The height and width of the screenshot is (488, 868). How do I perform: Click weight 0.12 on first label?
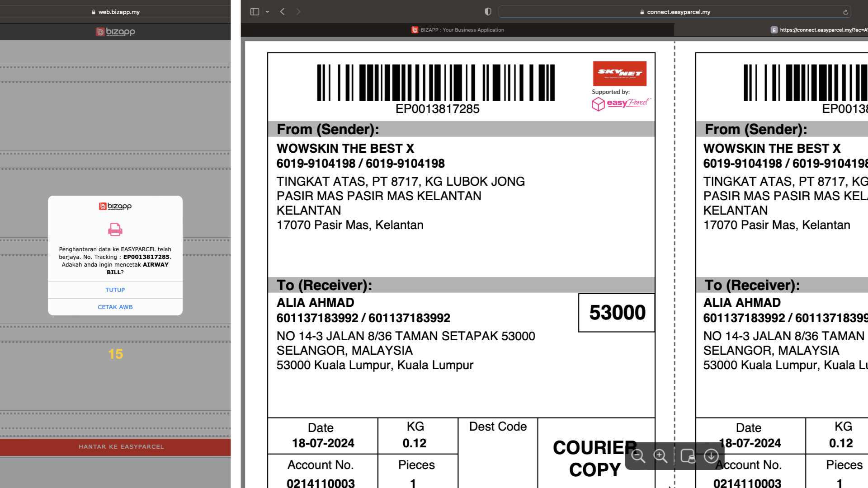coord(415,443)
